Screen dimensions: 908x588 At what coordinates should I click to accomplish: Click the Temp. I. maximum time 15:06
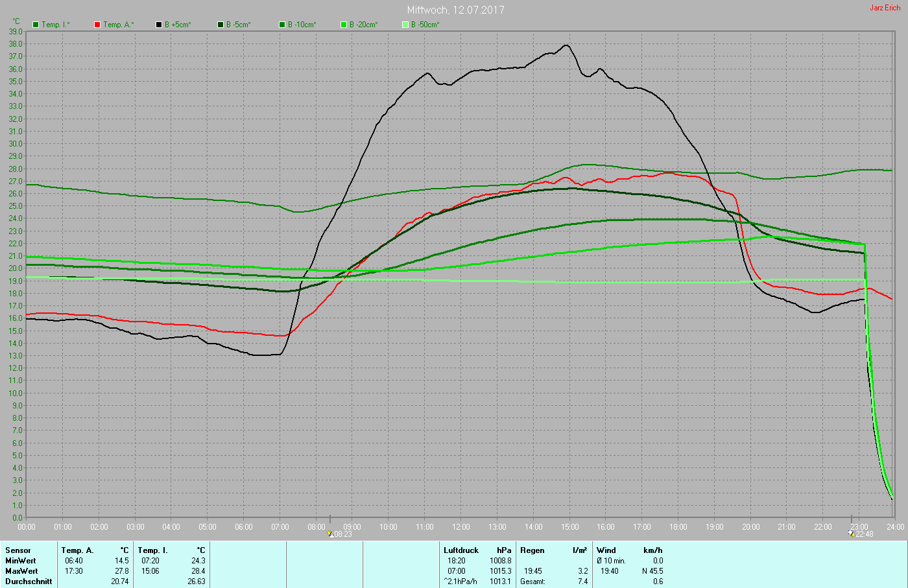click(150, 571)
